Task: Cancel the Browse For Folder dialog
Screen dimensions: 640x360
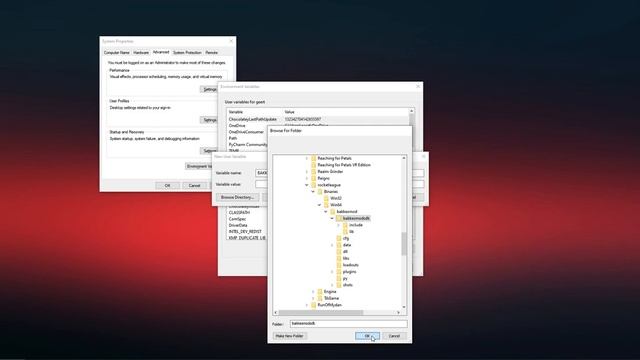Action: tap(394, 336)
